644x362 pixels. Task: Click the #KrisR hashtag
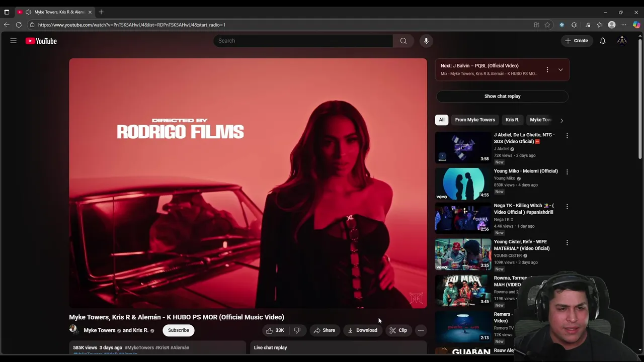pos(162,347)
